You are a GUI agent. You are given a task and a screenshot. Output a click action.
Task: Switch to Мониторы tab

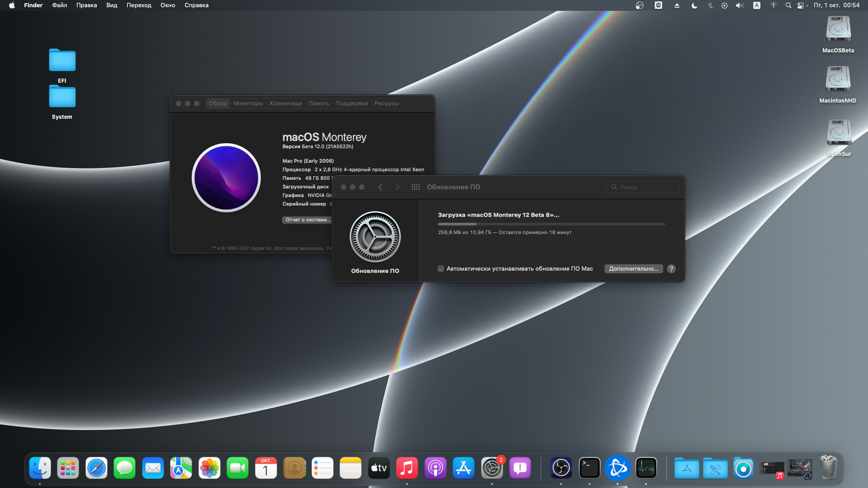point(248,103)
